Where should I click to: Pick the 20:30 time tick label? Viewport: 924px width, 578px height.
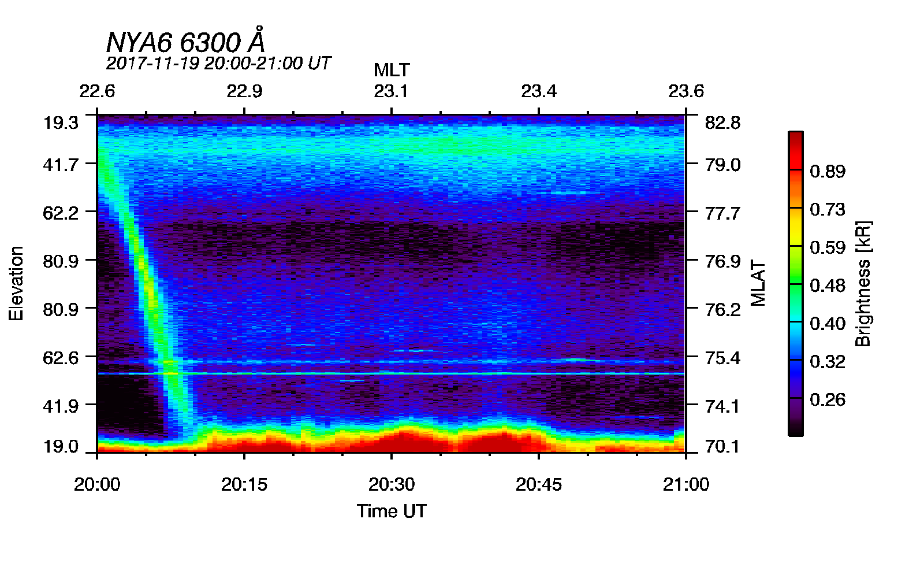coord(392,484)
